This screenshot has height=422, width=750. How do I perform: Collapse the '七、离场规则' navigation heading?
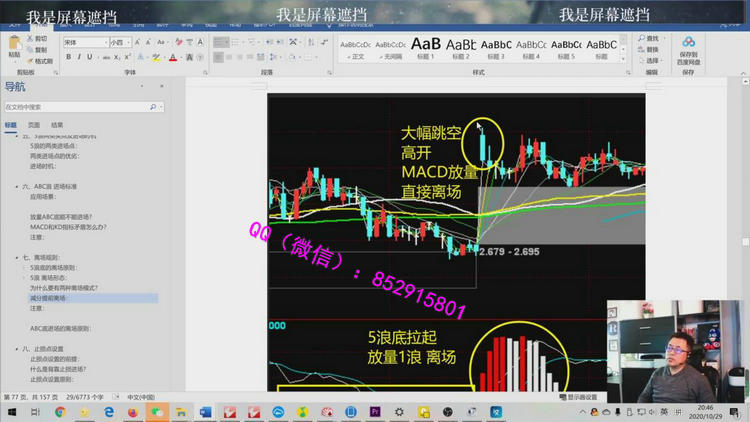[19, 258]
